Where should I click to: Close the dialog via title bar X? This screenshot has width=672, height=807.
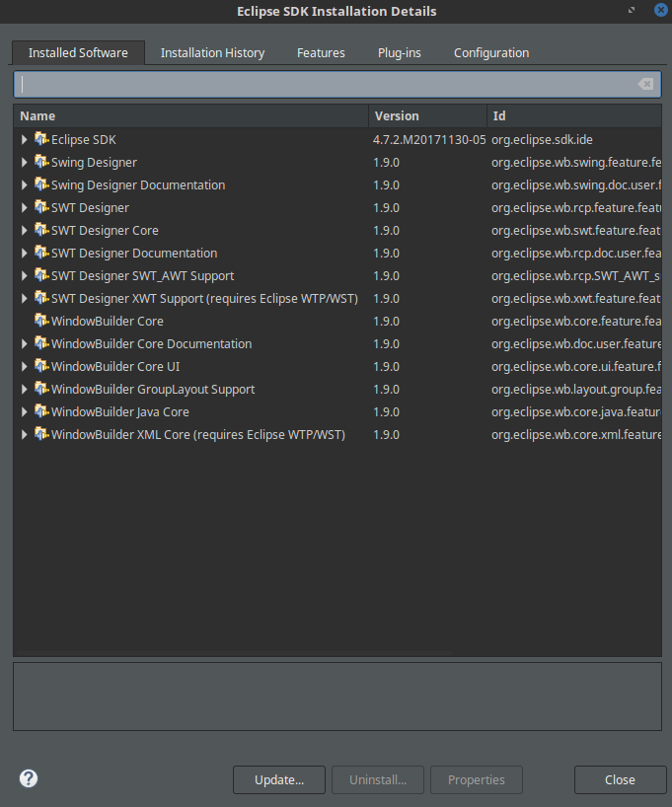[x=661, y=10]
